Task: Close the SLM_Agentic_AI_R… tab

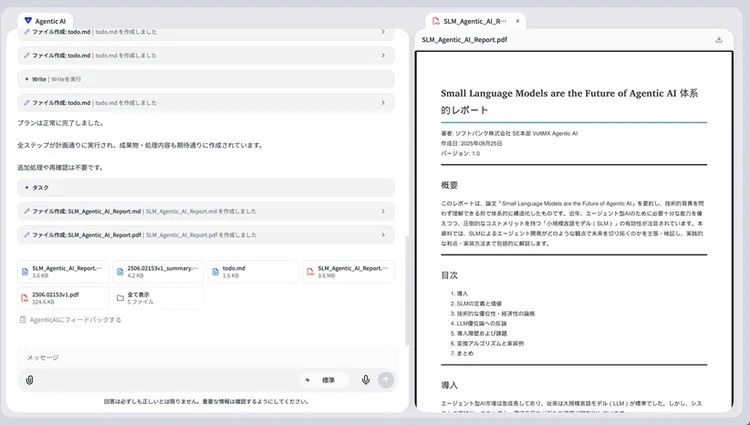Action: tap(518, 21)
